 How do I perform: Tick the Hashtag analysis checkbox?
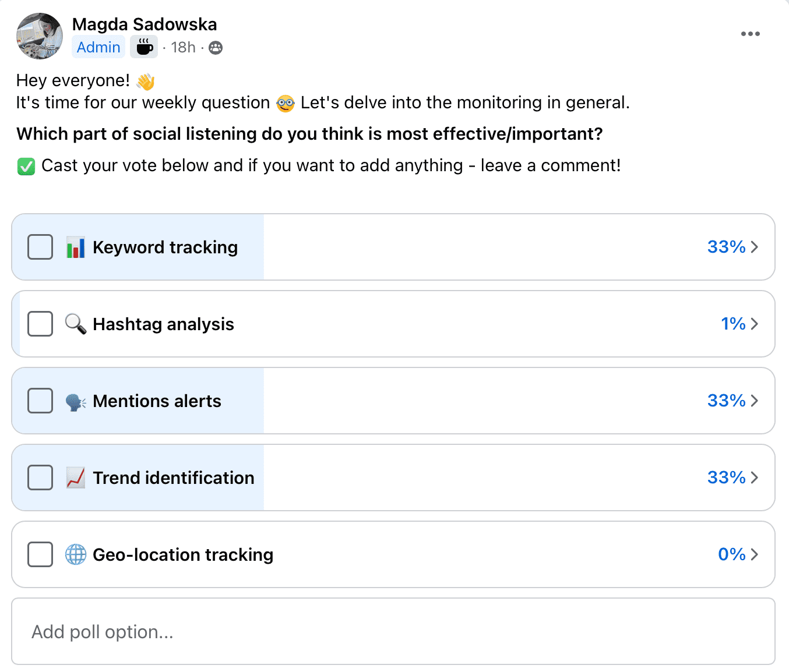pos(40,324)
